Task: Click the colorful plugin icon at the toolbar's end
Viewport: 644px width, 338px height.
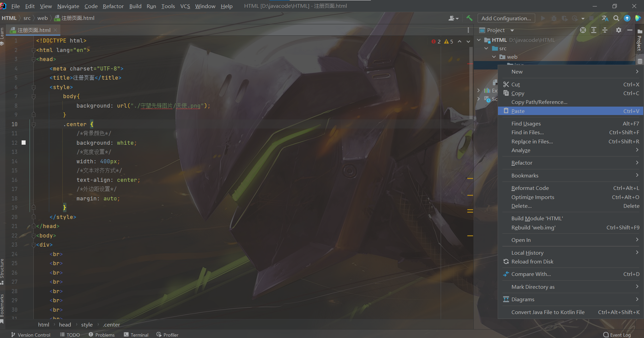Action: pyautogui.click(x=638, y=18)
